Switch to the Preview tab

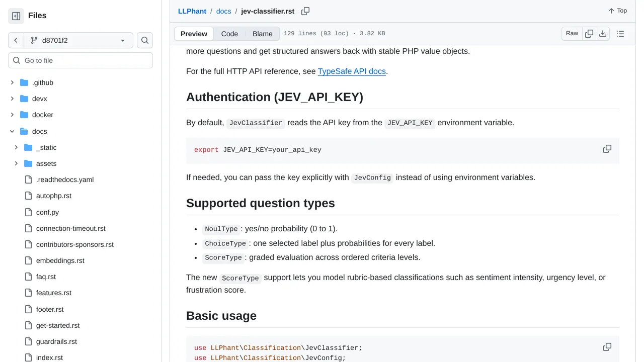click(194, 34)
